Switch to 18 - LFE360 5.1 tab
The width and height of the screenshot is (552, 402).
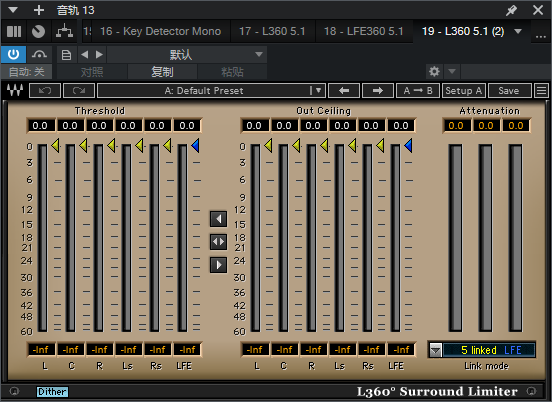[x=364, y=31]
